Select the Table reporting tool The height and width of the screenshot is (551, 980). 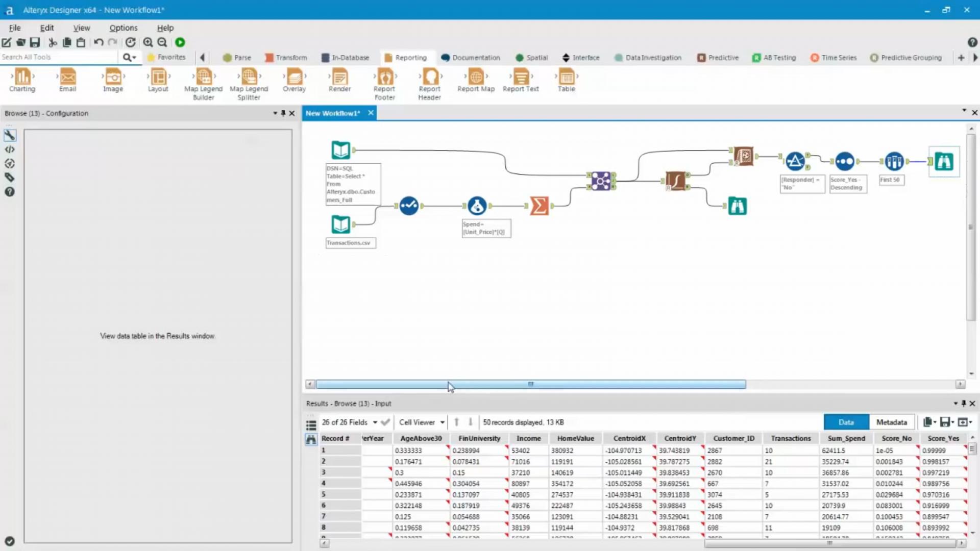[x=566, y=81]
